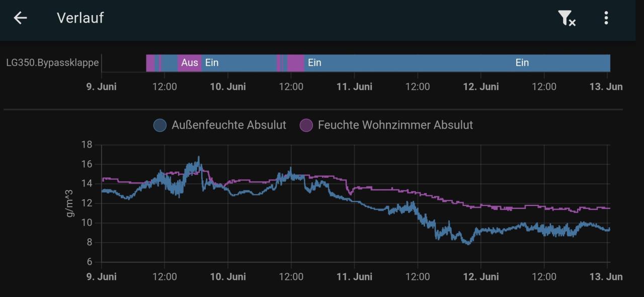Image resolution: width=644 pixels, height=297 pixels.
Task: Click the '10. Juni' label under the Bypassklappe timeline
Action: 228,86
